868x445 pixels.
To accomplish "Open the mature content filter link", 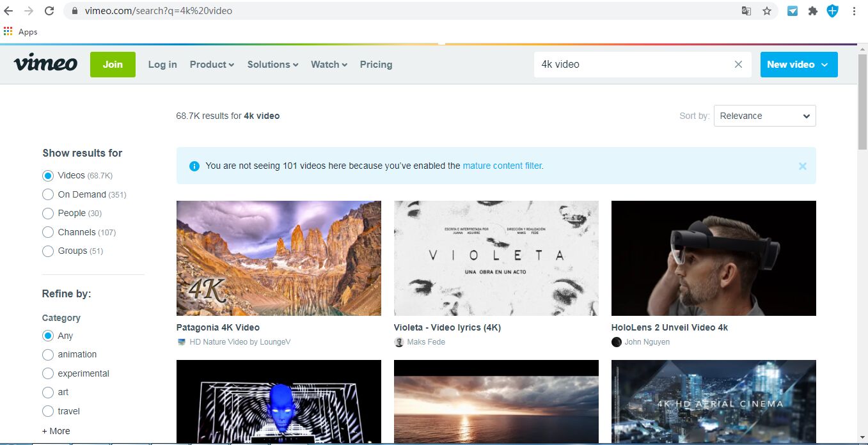I will point(503,166).
